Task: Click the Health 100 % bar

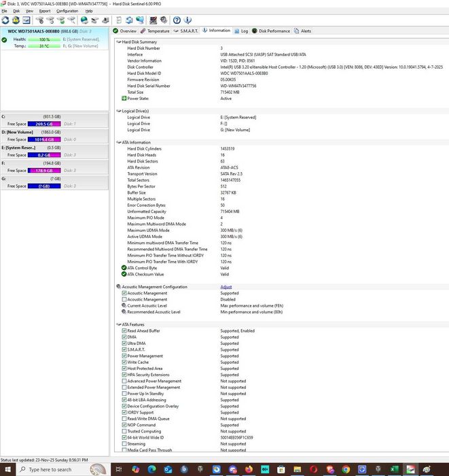Action: [44, 39]
